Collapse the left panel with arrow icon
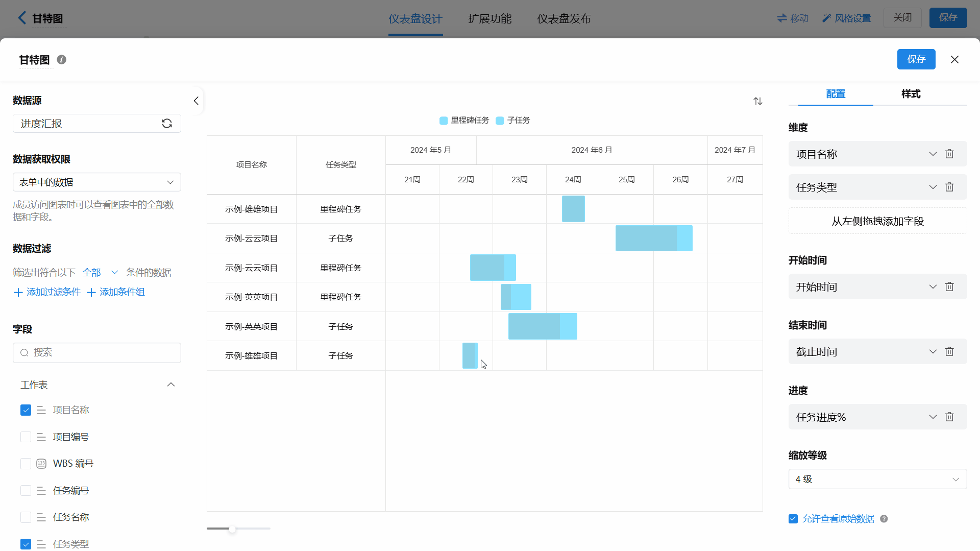The width and height of the screenshot is (980, 551). click(x=196, y=101)
